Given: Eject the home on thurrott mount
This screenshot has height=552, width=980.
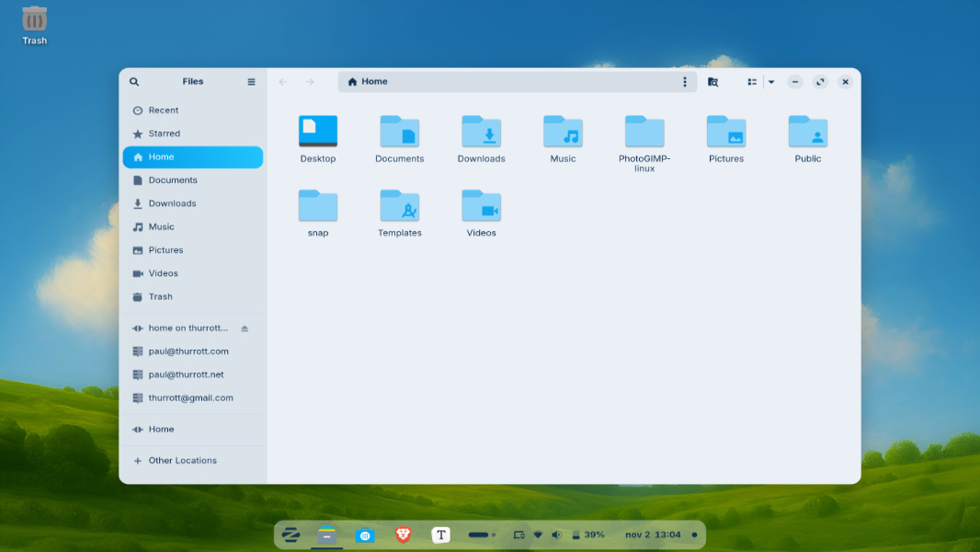Looking at the screenshot, I should click(244, 328).
